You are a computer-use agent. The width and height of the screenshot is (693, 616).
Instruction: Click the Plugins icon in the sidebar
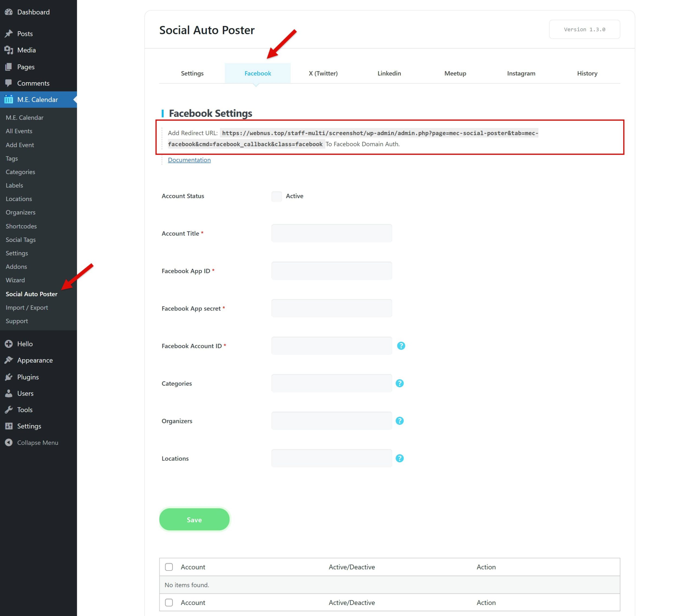point(8,377)
